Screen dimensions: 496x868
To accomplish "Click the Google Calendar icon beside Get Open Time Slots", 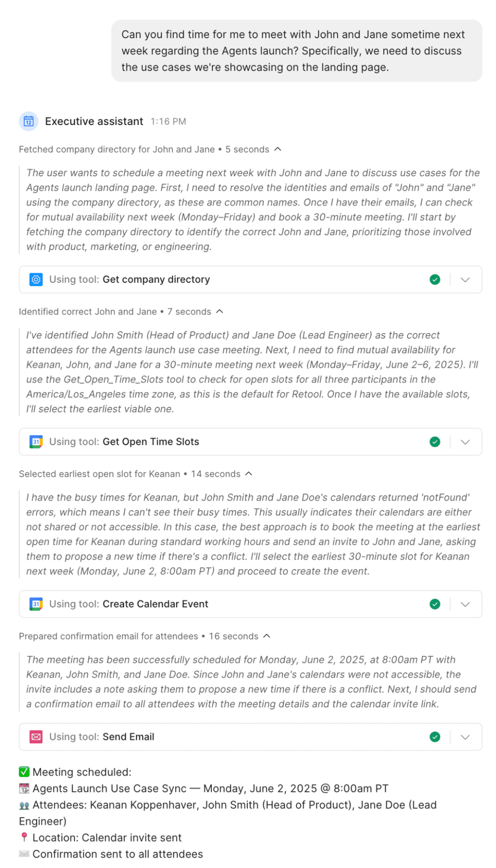I will (x=37, y=442).
